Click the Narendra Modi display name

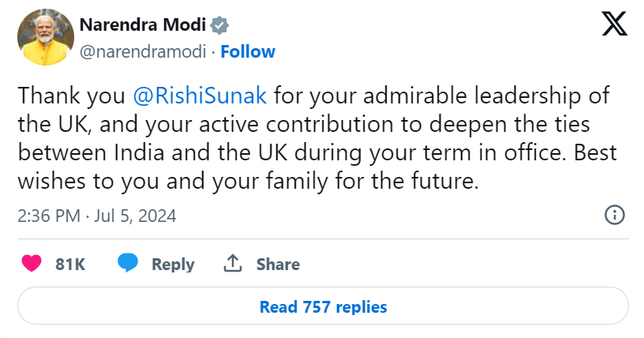click(142, 24)
